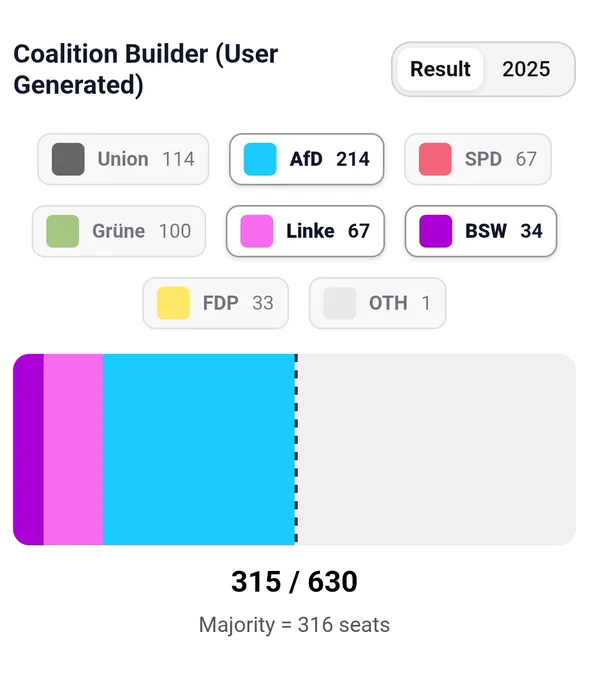Click the cyan AfD color swatch

click(260, 159)
